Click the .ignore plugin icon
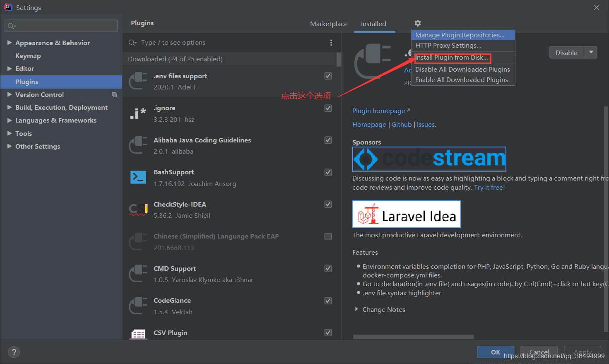Screen dimensions: 609x364 coord(138,113)
